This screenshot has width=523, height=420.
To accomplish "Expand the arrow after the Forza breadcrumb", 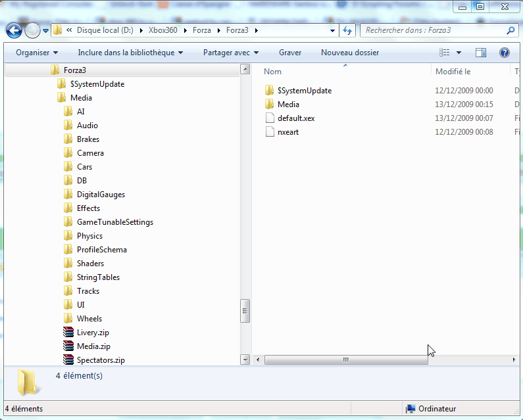I will tap(219, 31).
